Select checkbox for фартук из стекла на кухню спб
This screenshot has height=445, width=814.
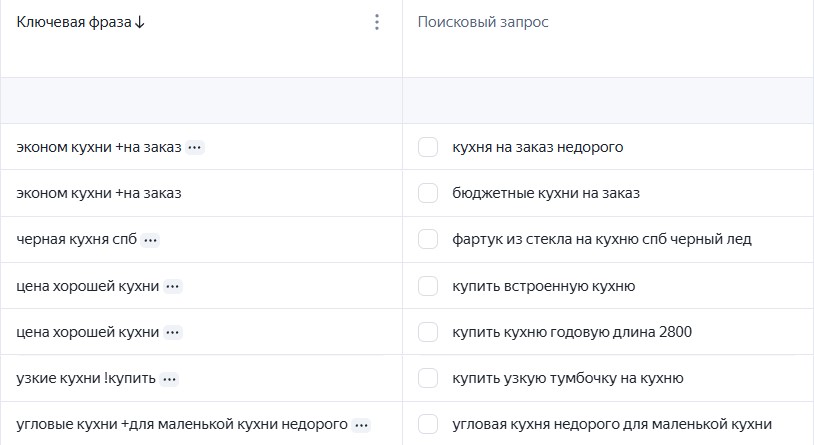[x=428, y=239]
